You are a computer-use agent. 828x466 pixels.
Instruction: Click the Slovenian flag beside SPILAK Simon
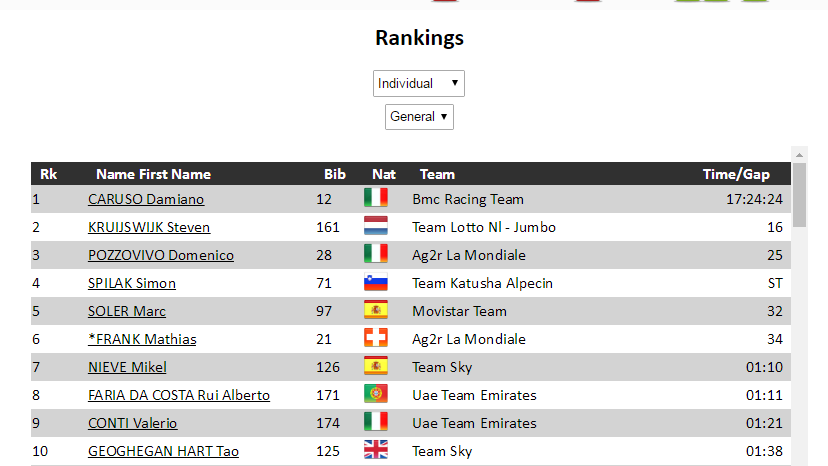coord(375,282)
